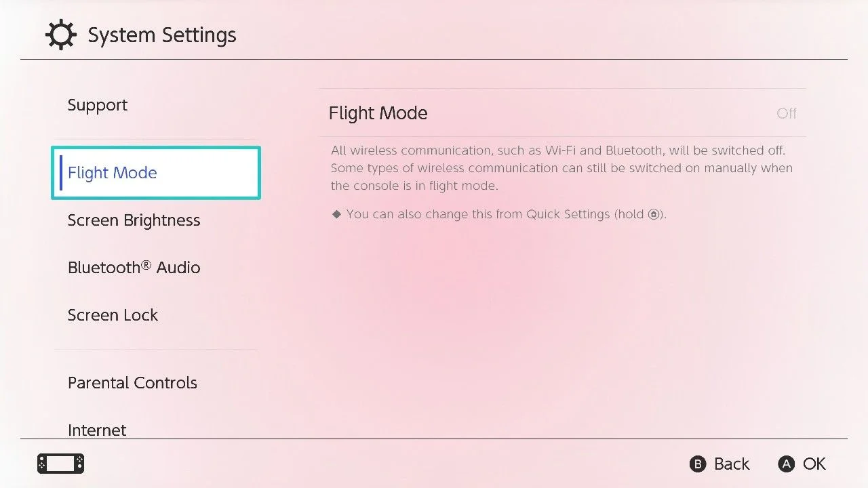Click the Back button label
The width and height of the screenshot is (868, 488).
tap(732, 464)
